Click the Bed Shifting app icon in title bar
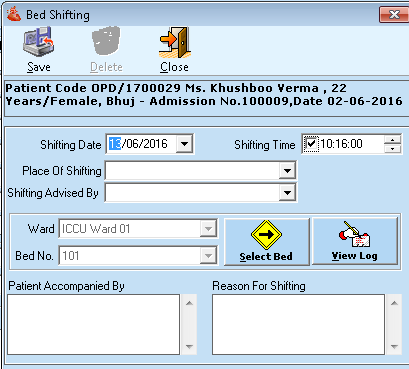 (14, 14)
